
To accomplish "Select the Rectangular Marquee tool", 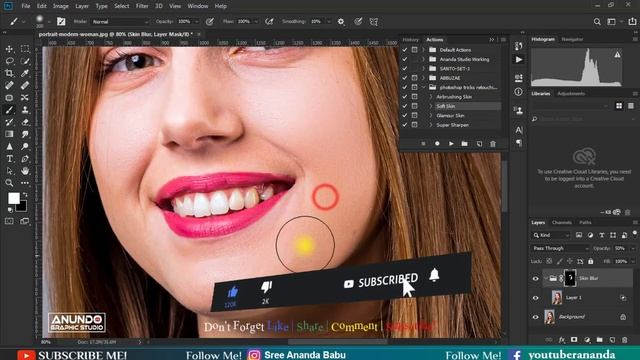I will 25,49.
